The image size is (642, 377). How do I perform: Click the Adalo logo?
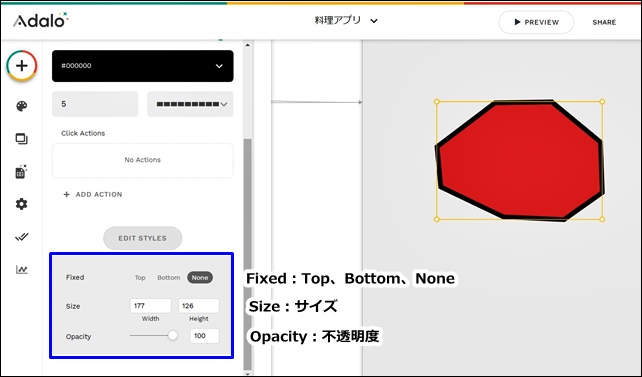click(41, 20)
